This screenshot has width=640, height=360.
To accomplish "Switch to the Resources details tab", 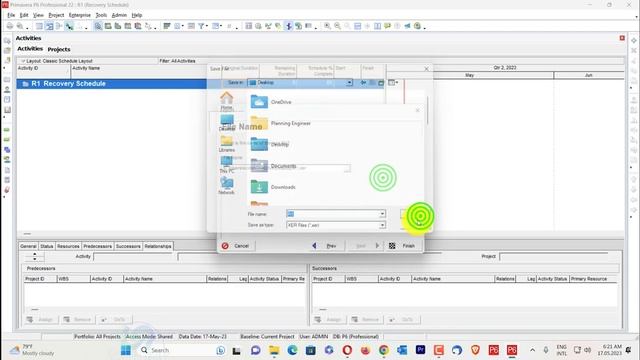I will pos(68,246).
